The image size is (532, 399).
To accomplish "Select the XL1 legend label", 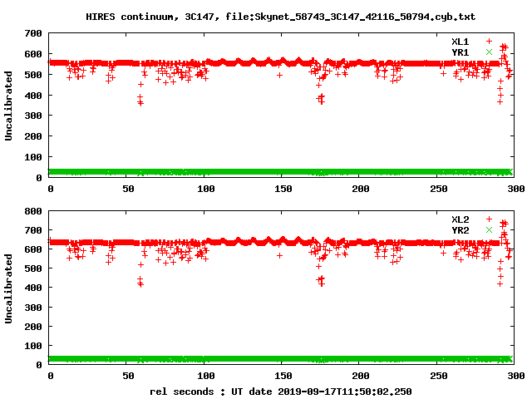I will click(x=460, y=42).
